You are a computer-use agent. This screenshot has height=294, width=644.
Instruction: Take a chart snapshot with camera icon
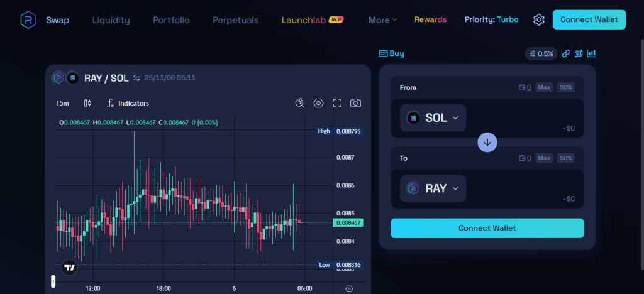pyautogui.click(x=355, y=103)
